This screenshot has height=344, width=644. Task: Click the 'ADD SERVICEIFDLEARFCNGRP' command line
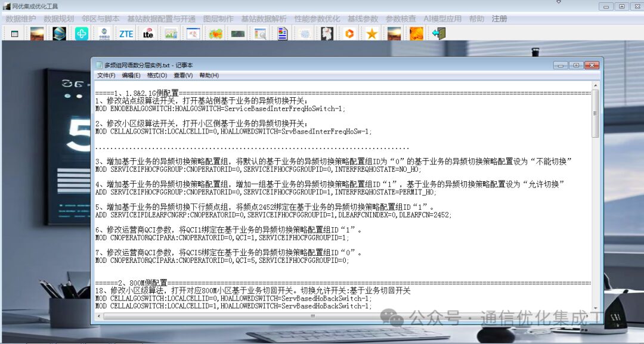(273, 215)
